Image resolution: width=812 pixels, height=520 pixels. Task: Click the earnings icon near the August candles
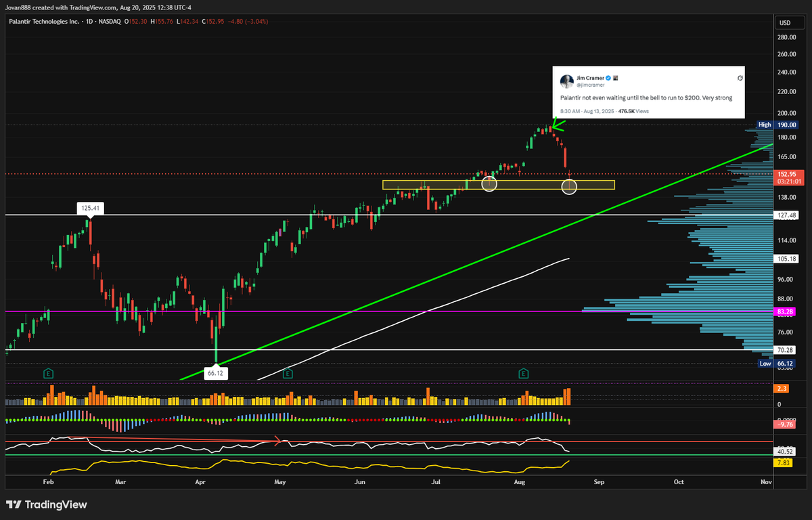(x=522, y=373)
